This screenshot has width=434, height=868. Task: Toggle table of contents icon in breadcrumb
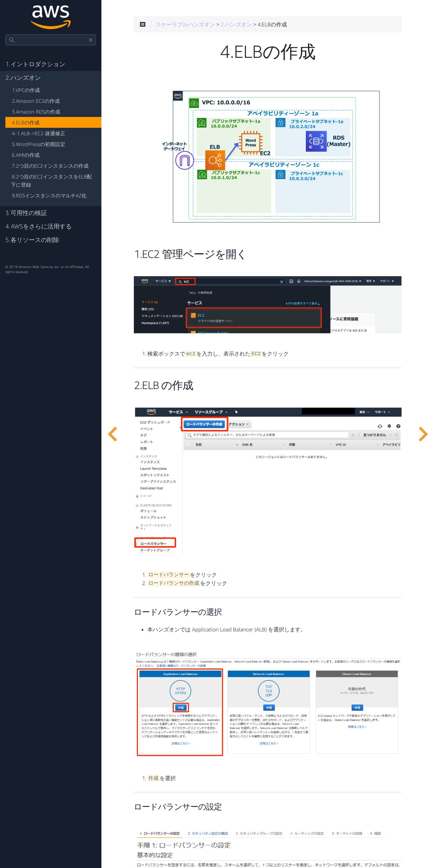click(x=143, y=24)
